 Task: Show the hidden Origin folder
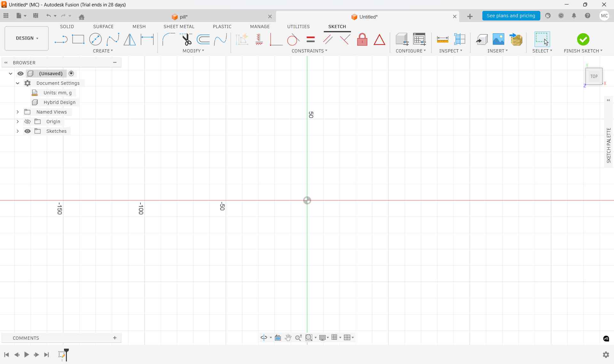[x=28, y=122]
